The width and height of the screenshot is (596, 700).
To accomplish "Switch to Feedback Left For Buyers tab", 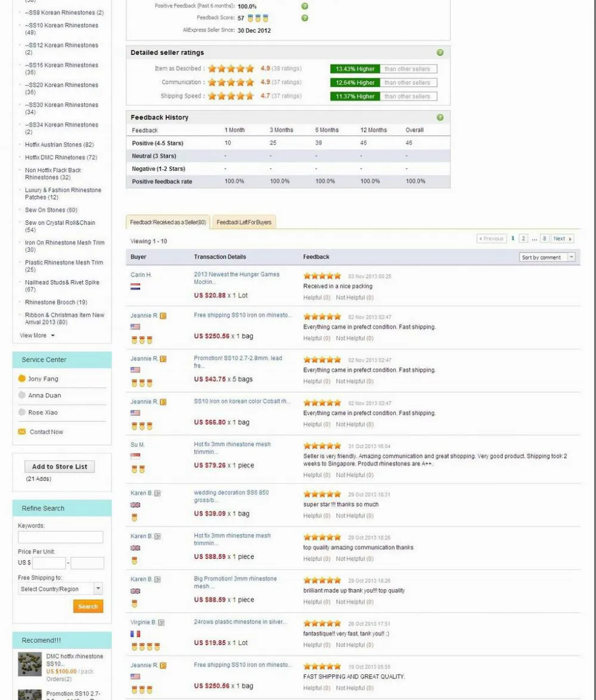I will [x=244, y=222].
